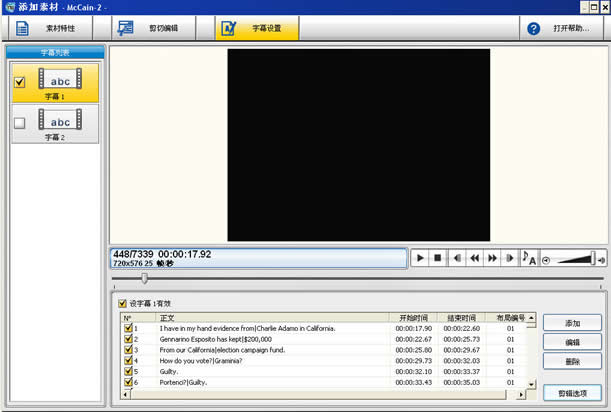Screen dimensions: 611x412
Task: Select the 字幕 1 abc thumbnail
Action: (x=60, y=79)
